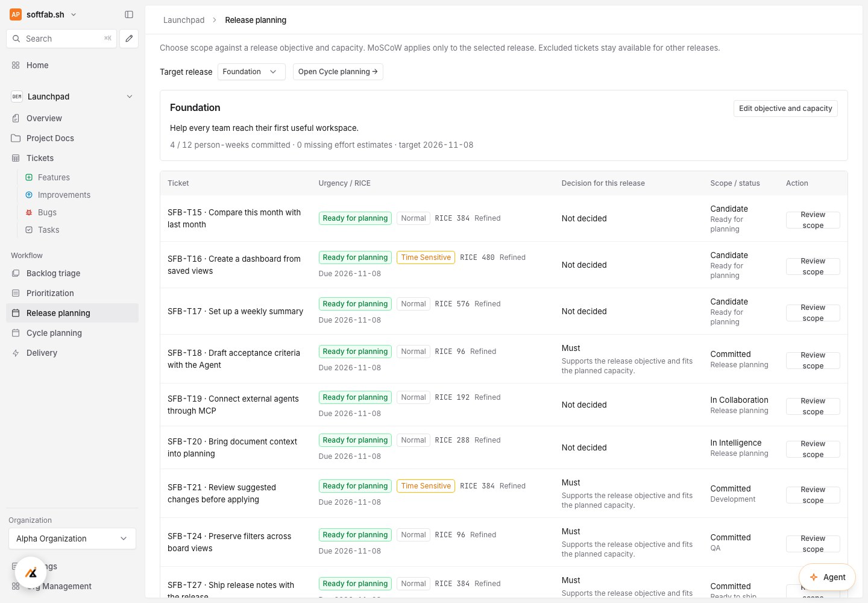The height and width of the screenshot is (603, 868).
Task: Open the Alpha Organization selector
Action: 72,538
